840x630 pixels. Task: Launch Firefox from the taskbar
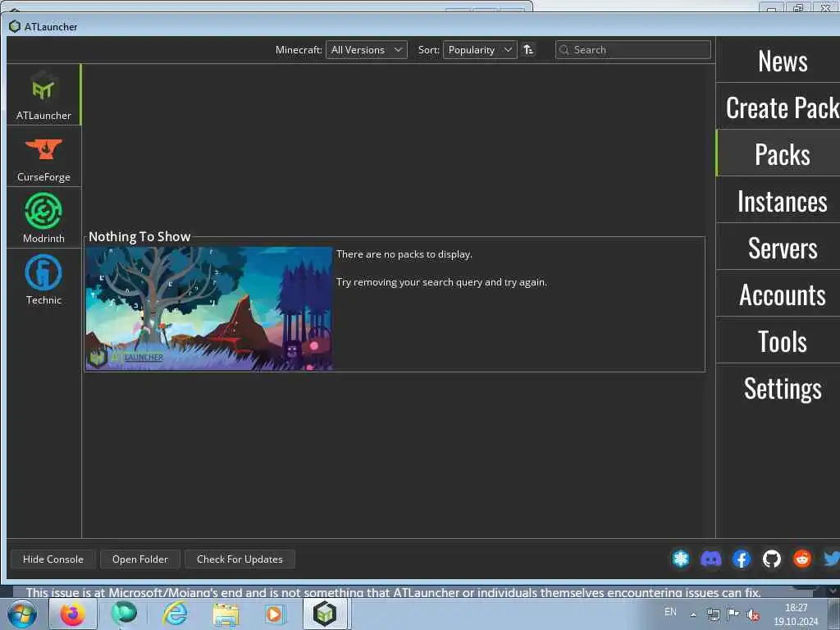click(x=73, y=614)
